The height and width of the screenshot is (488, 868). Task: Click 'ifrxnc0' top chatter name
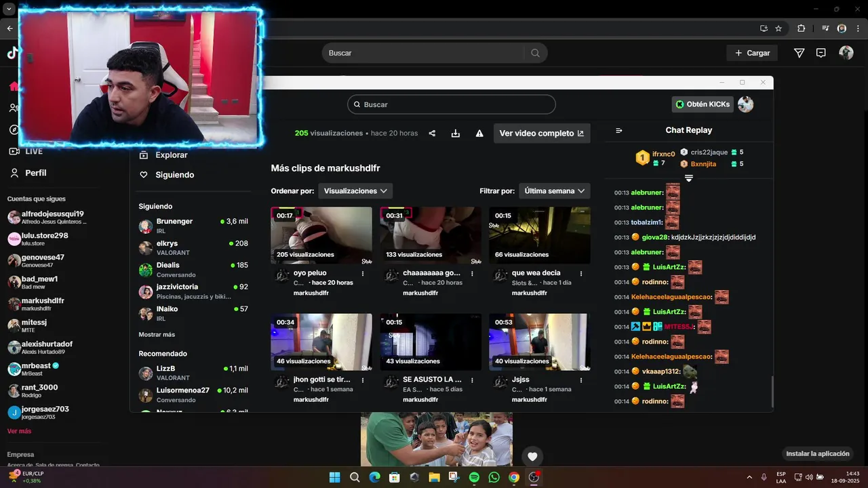pos(664,154)
